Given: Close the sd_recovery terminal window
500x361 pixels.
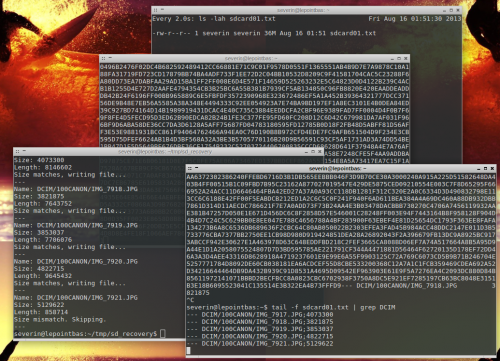Looking at the screenshot, I should (319, 152).
